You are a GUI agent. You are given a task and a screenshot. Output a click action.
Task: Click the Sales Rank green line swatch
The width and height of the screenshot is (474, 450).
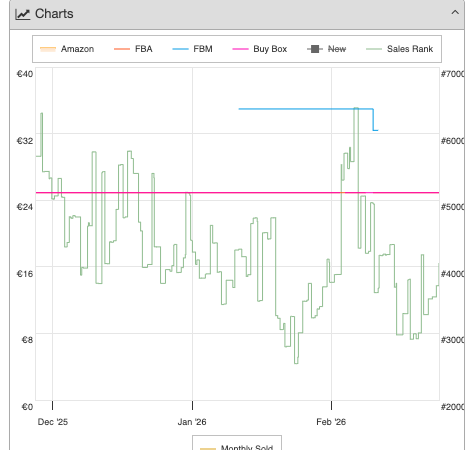[374, 49]
